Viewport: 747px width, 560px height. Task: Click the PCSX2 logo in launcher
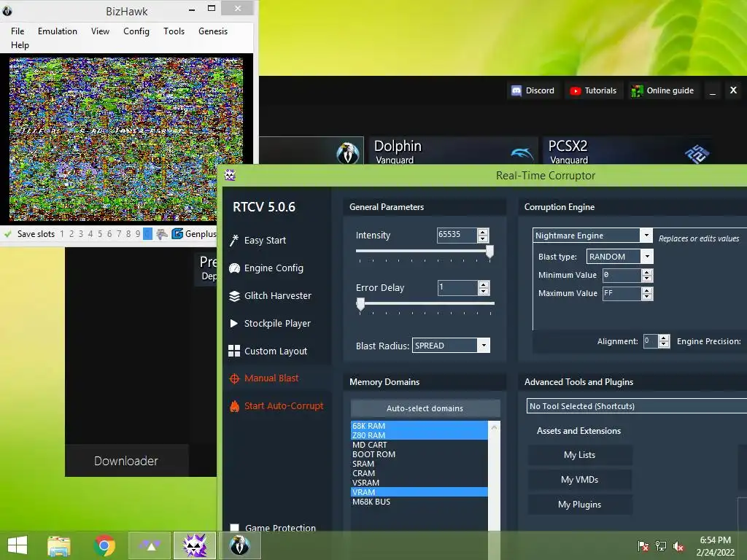[697, 153]
